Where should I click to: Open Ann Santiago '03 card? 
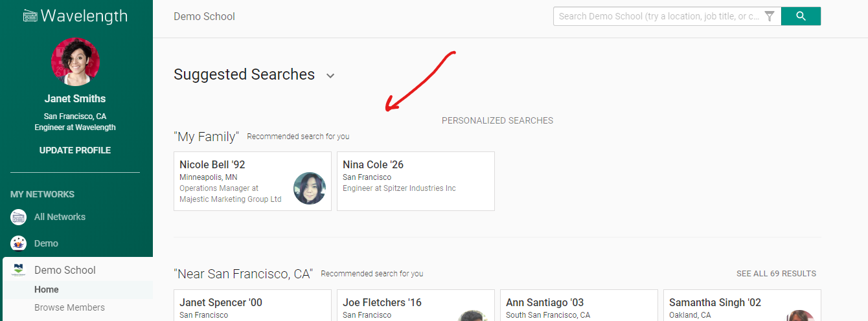579,305
